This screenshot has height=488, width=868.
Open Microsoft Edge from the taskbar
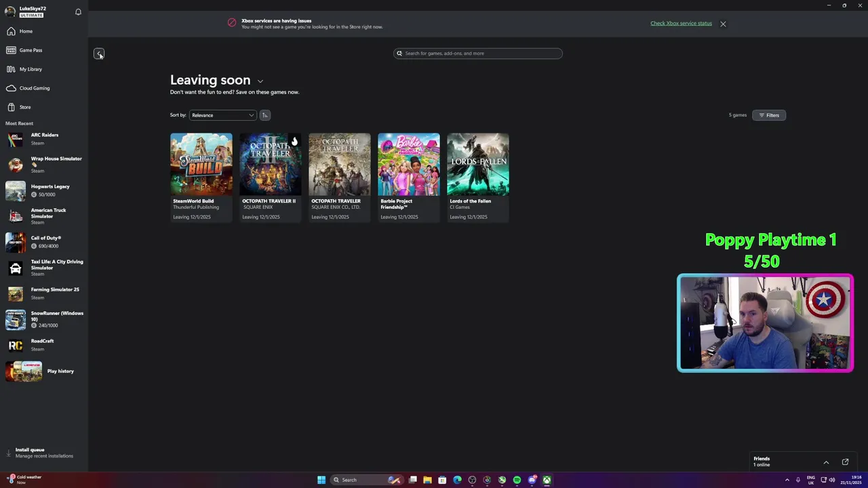(457, 480)
